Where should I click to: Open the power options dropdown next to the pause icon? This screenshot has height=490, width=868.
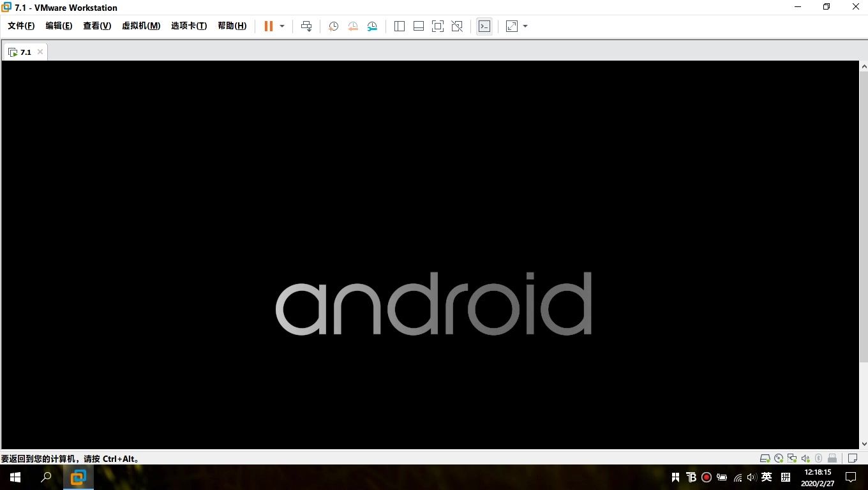click(x=282, y=26)
